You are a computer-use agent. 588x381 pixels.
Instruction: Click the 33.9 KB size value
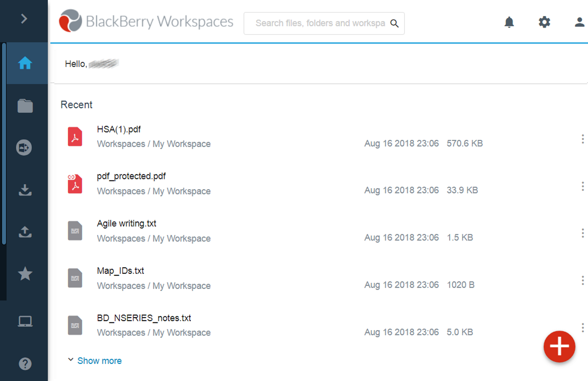462,190
